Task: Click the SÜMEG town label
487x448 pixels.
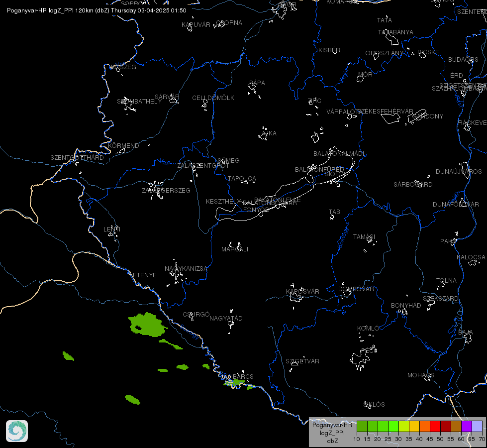Action: click(x=229, y=161)
